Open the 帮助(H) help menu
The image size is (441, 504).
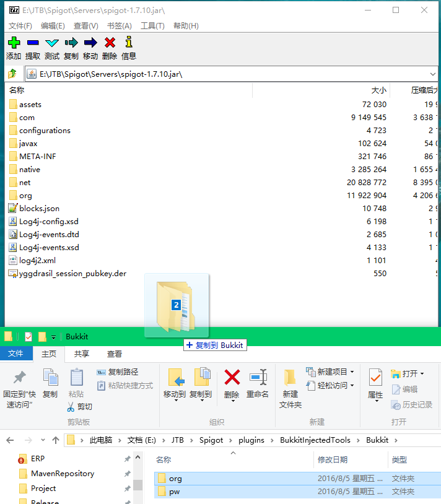pos(186,26)
